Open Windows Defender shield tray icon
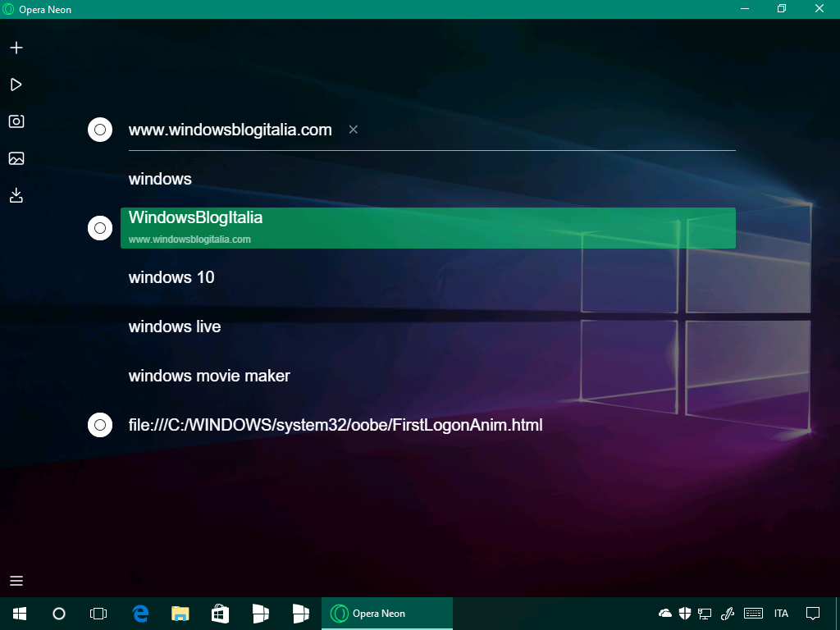Viewport: 840px width, 630px height. point(685,614)
